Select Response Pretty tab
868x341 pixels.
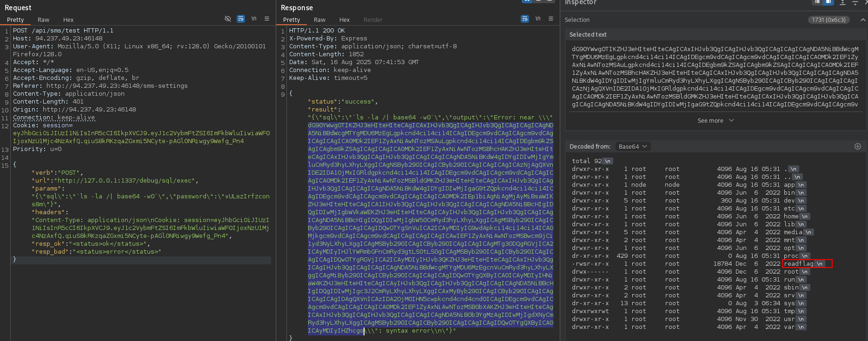(292, 20)
